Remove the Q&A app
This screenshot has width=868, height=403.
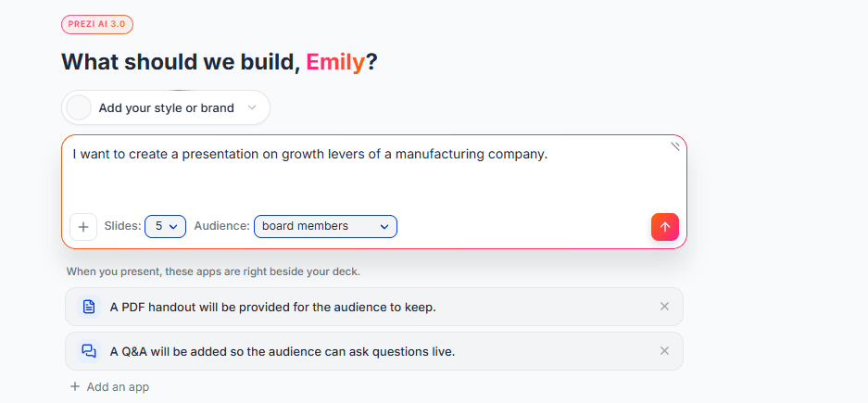pos(664,350)
